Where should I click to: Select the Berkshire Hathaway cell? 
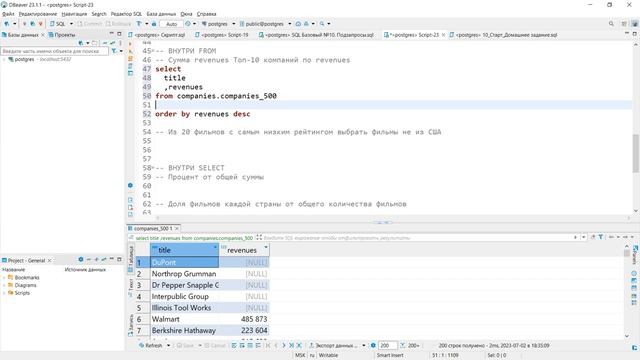click(184, 331)
